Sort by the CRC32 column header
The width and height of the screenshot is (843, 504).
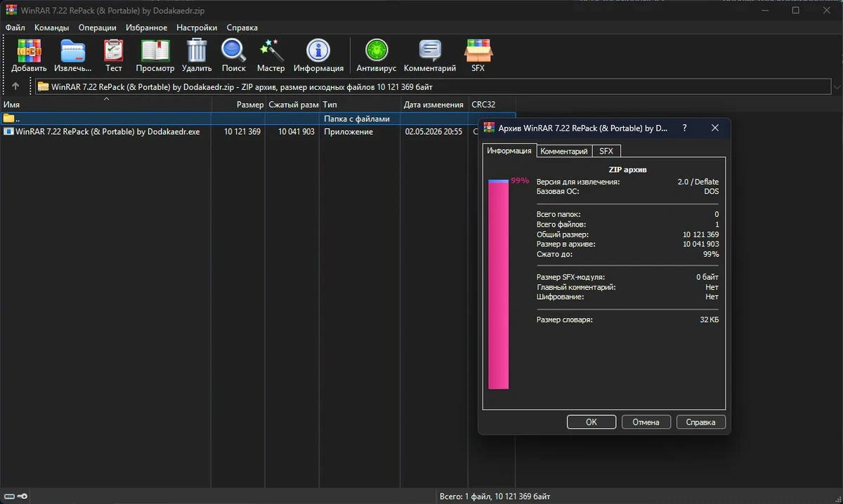pyautogui.click(x=492, y=105)
